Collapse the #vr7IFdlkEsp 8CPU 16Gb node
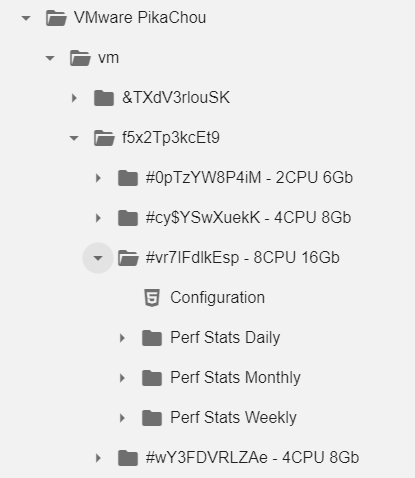 tap(98, 258)
